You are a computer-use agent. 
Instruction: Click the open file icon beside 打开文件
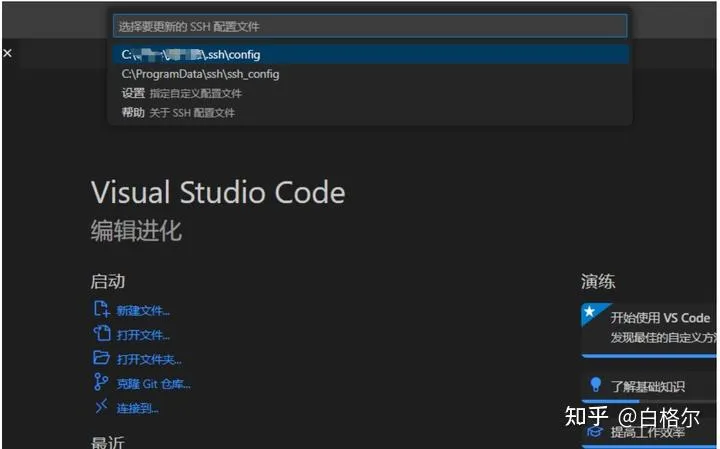[101, 334]
